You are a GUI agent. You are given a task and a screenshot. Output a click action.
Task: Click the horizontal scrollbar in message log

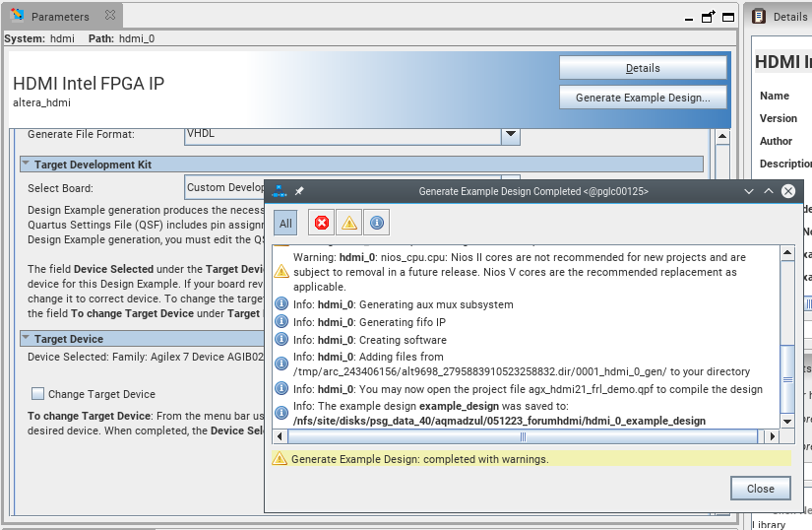click(x=524, y=436)
